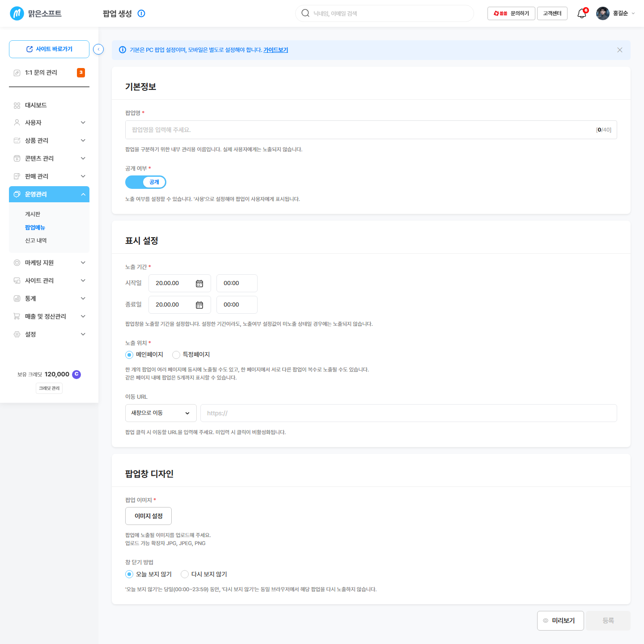Viewport: 644px width, 644px height.
Task: Open the start date calendar icon
Action: point(199,283)
